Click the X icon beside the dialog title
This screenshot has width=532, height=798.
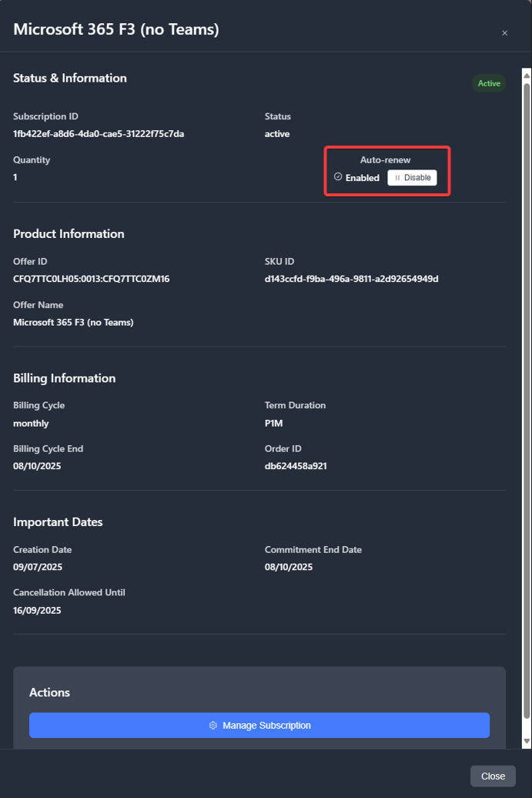[505, 33]
